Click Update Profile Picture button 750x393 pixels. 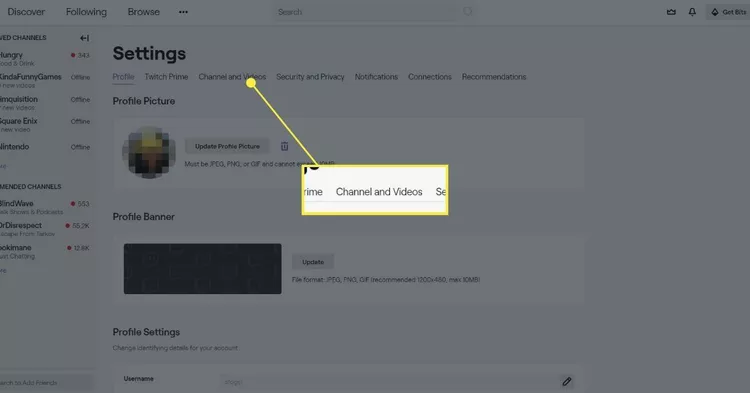point(227,146)
